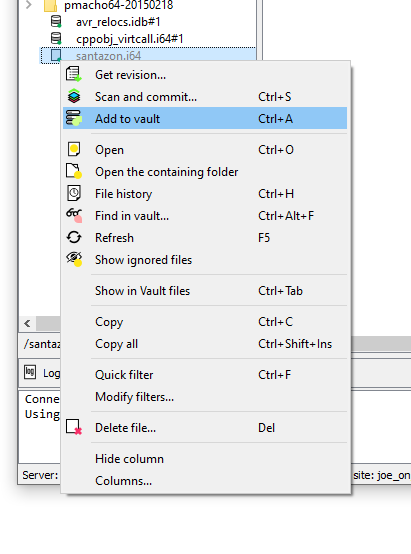Viewport: 411px width, 554px height.
Task: Click the Scan and commit layers icon
Action: pyautogui.click(x=74, y=96)
